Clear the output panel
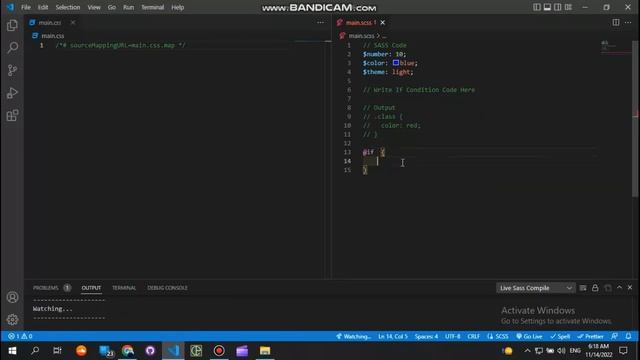The image size is (640, 360). pos(583,288)
